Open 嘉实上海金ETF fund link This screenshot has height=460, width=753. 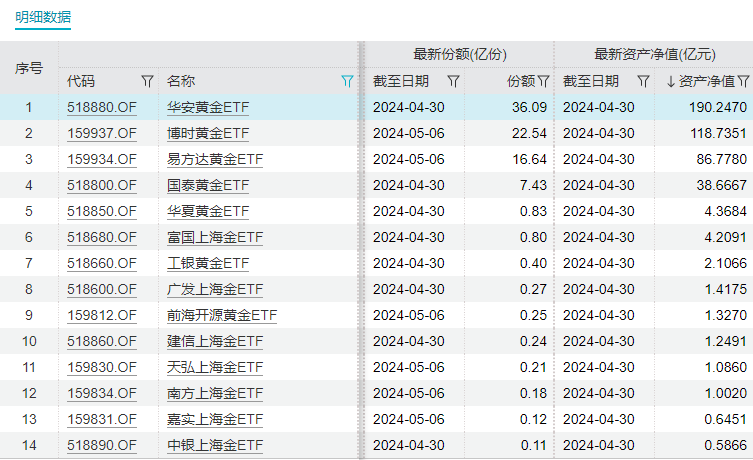215,419
